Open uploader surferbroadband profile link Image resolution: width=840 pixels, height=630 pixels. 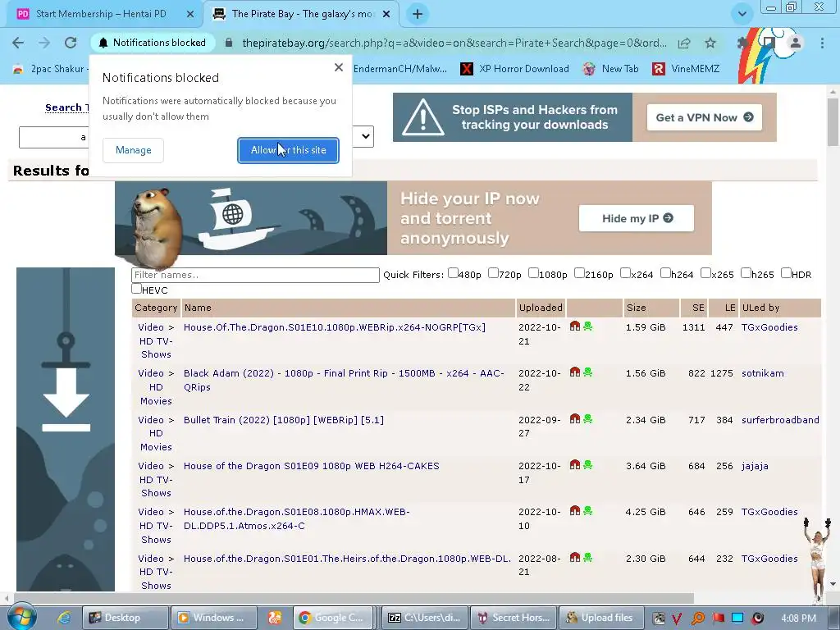780,420
